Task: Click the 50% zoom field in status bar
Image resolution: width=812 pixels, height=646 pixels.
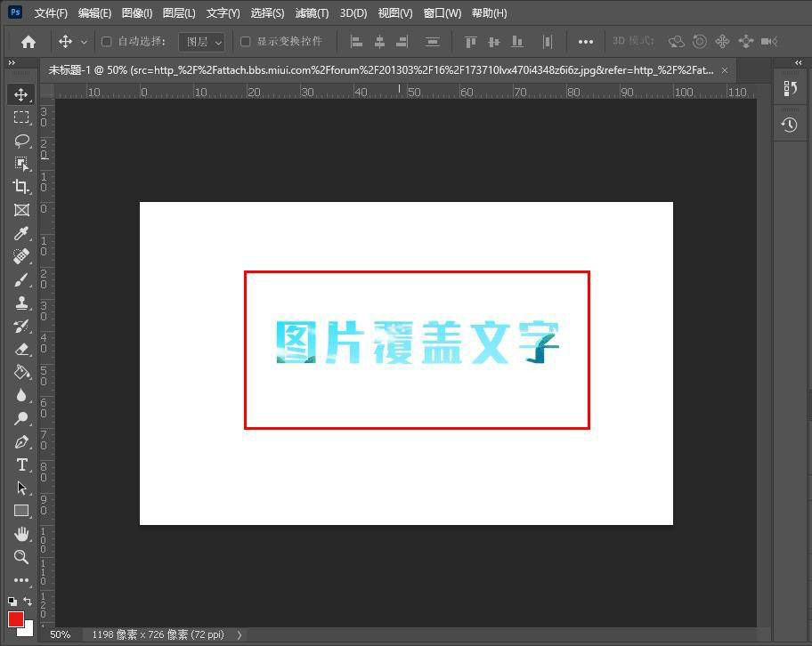Action: click(x=59, y=634)
